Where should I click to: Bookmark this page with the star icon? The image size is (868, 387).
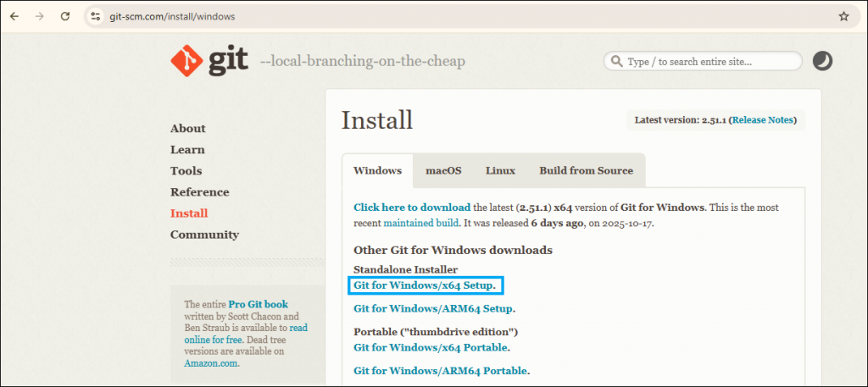(x=843, y=16)
